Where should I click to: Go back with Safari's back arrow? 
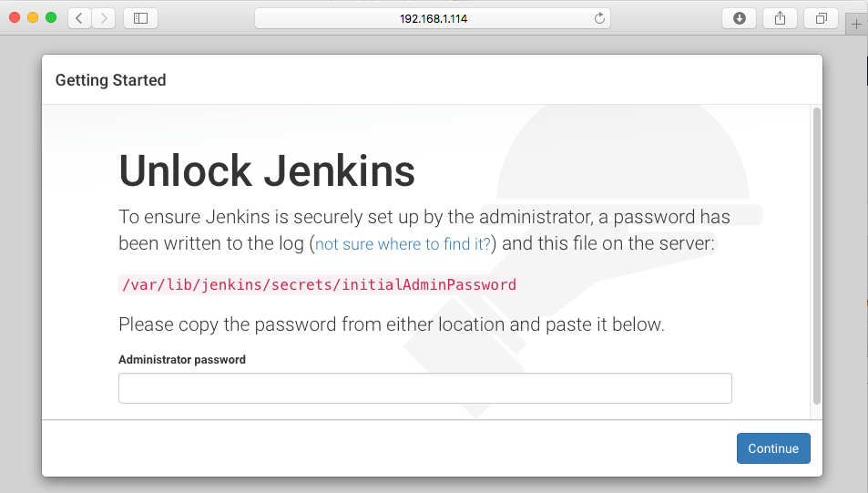pos(80,18)
